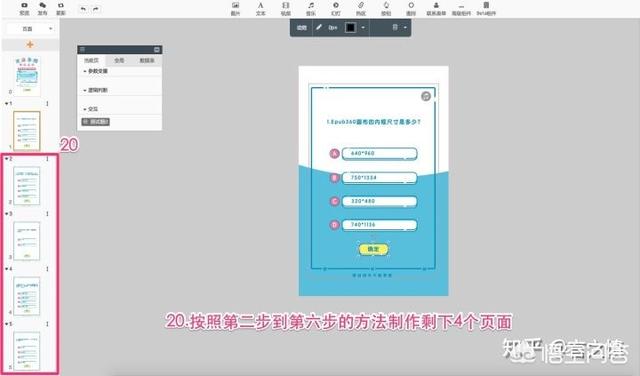640x376 pixels.
Task: Open options dots for page 3
Action: click(47, 214)
